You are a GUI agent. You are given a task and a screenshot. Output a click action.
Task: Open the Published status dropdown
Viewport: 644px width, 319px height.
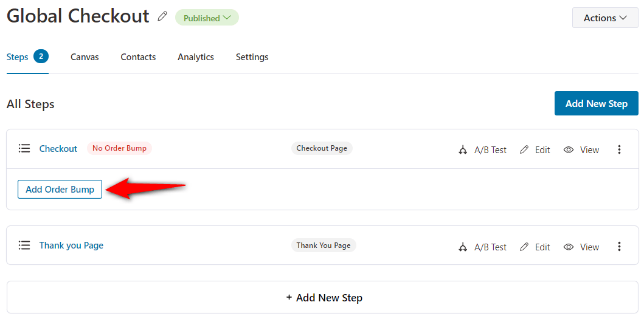[x=207, y=18]
